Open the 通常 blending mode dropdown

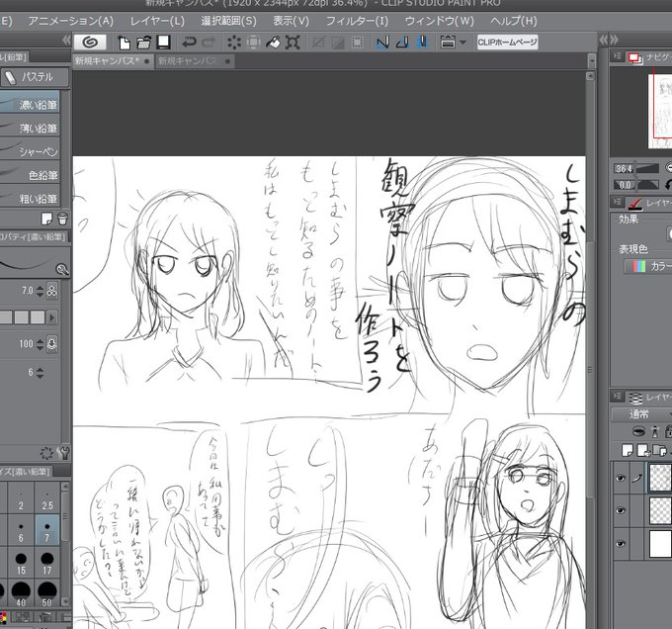pos(641,414)
